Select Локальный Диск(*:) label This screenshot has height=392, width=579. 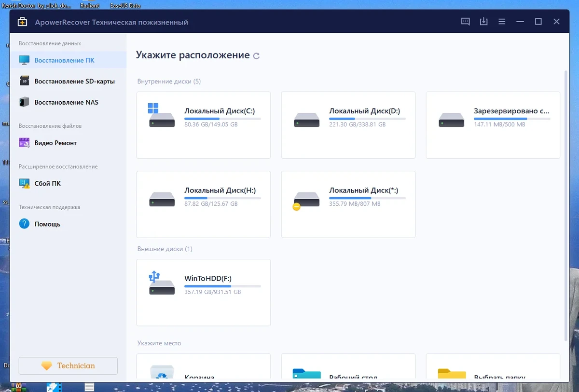[364, 190]
